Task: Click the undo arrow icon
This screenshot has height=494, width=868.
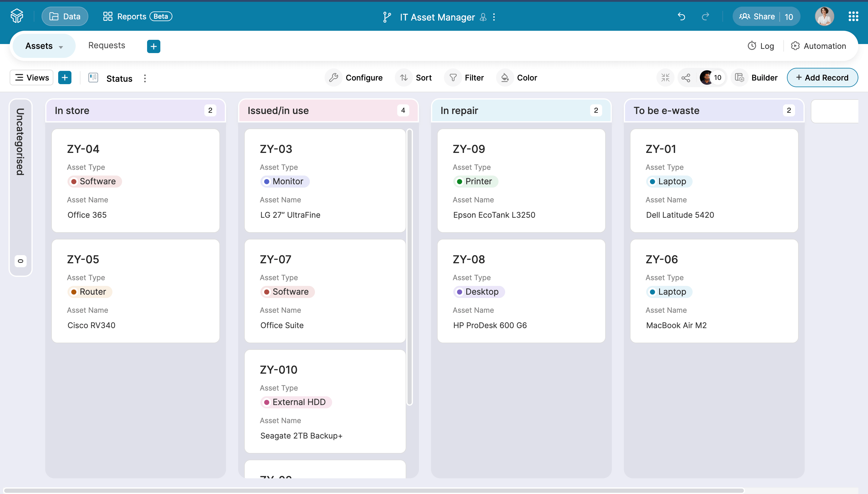Action: click(681, 16)
